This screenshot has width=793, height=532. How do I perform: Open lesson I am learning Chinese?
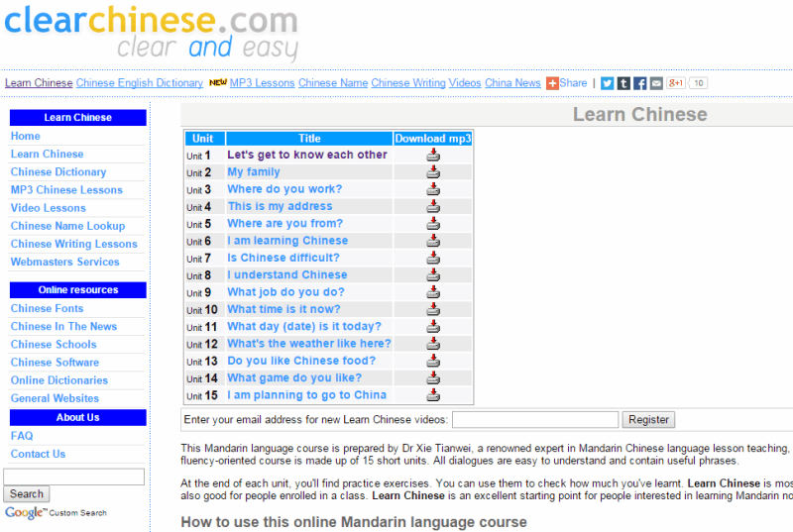click(287, 241)
